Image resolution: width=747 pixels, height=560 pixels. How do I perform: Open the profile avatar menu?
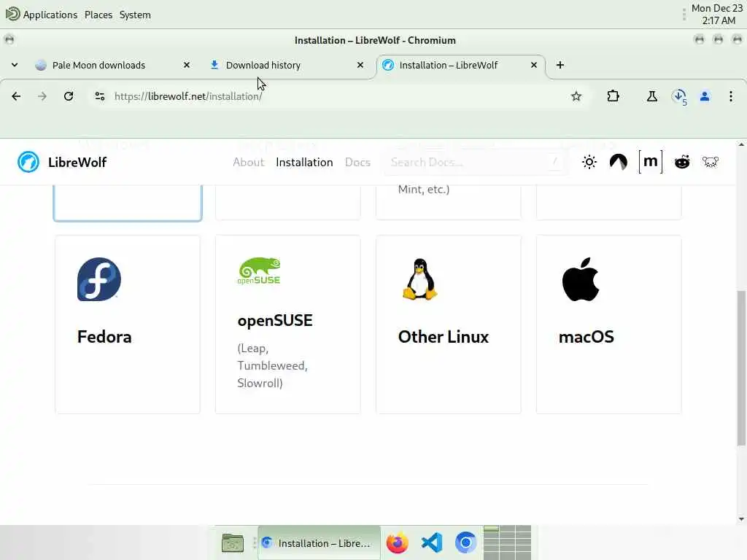(705, 96)
